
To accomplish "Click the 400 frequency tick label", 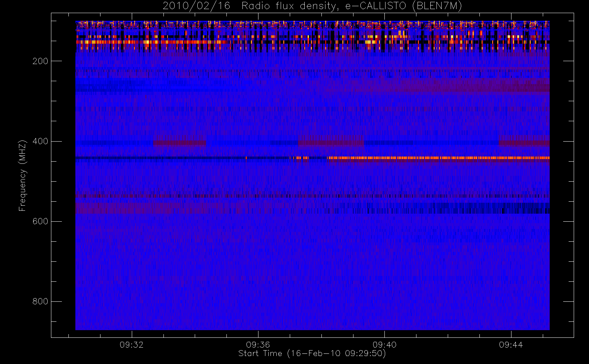I will 40,141.
